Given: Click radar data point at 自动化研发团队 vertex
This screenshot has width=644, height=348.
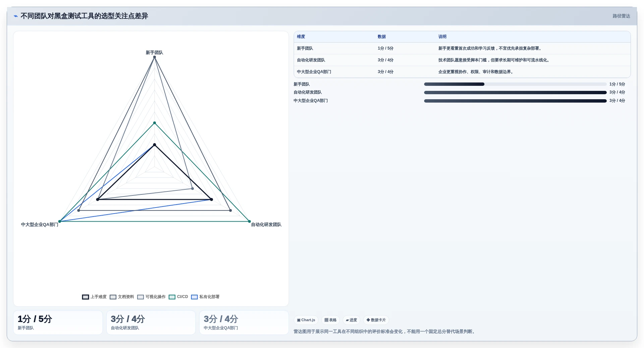Looking at the screenshot, I should point(249,222).
